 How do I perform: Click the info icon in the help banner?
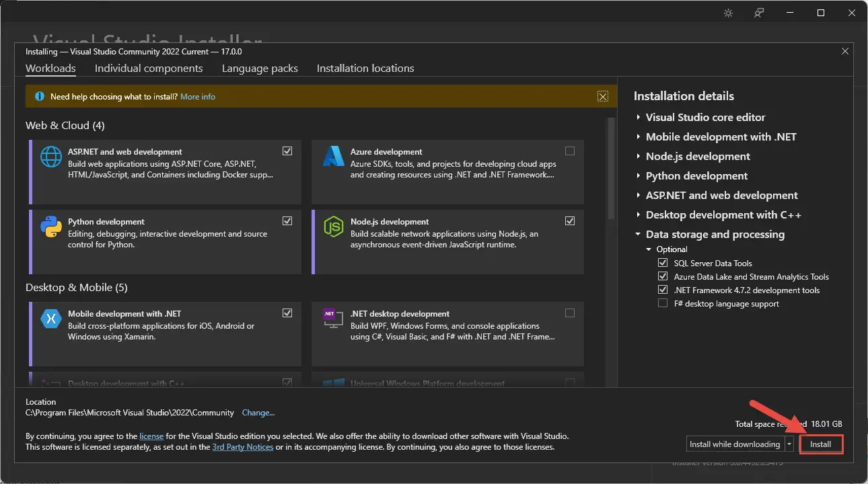[40, 97]
